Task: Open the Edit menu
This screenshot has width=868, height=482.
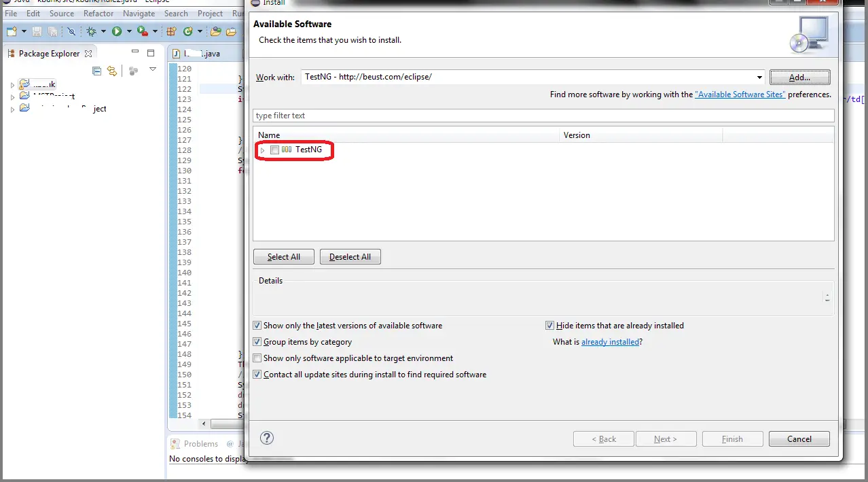Action: (x=33, y=14)
